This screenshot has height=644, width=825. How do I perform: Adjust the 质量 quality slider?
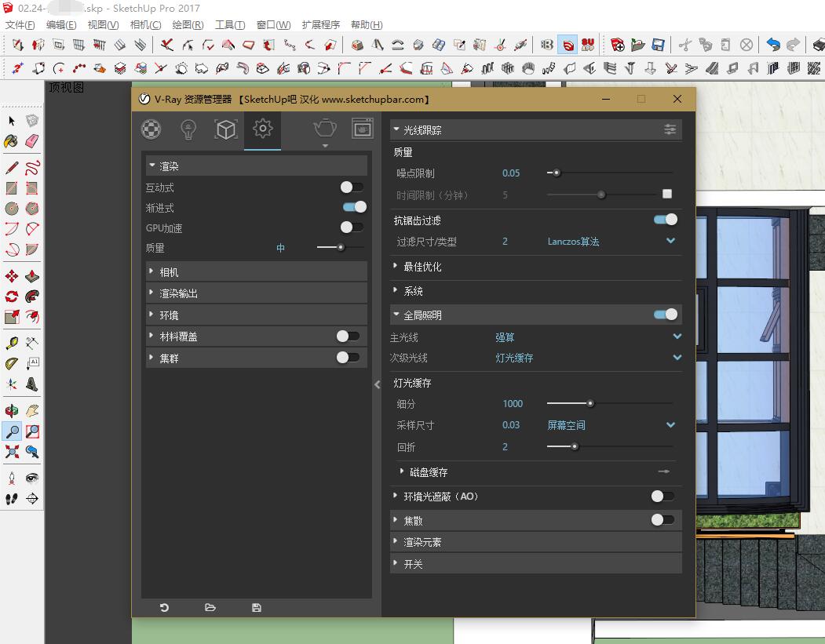pyautogui.click(x=340, y=247)
